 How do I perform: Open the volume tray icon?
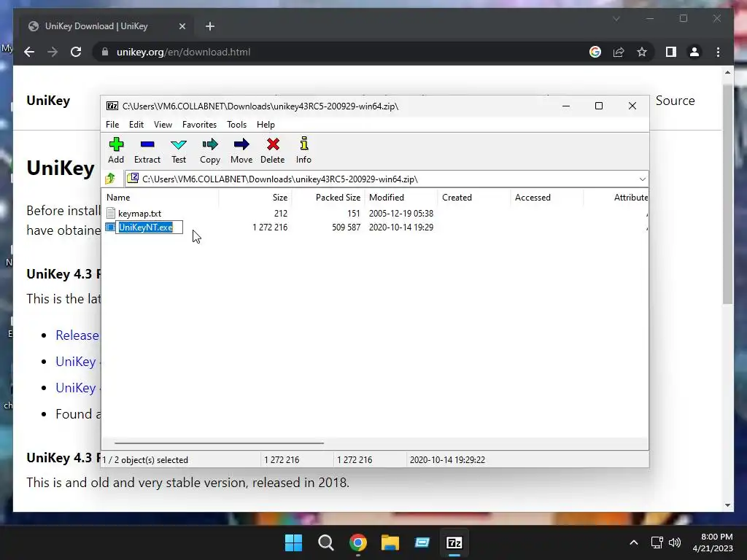(x=675, y=542)
